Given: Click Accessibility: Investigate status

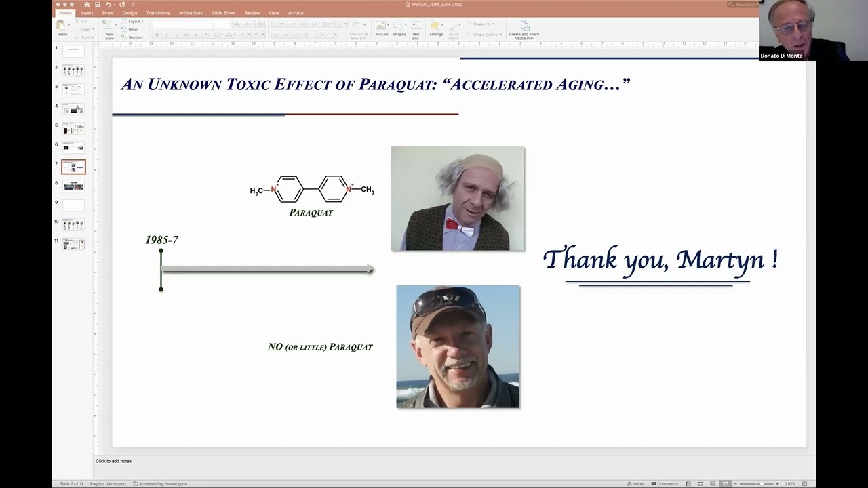Looking at the screenshot, I should [160, 484].
